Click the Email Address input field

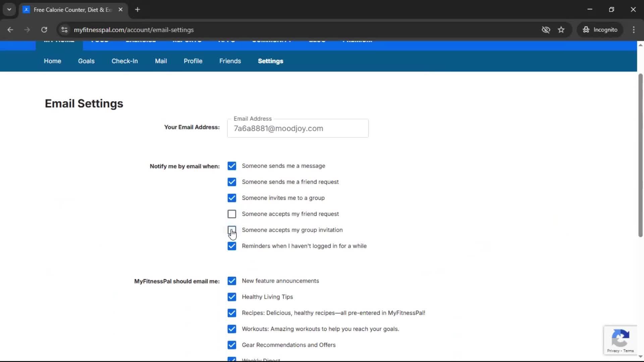(x=298, y=128)
